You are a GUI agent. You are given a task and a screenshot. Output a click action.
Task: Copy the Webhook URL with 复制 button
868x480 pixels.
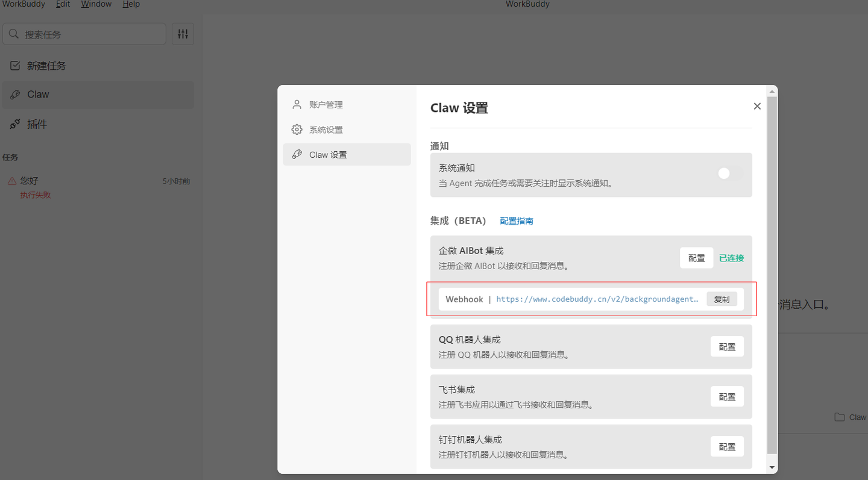[x=722, y=299]
